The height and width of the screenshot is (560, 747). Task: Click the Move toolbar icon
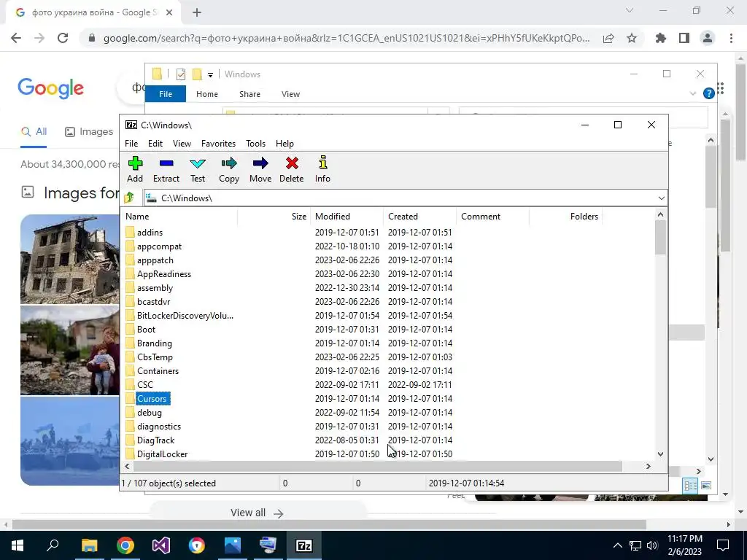(x=260, y=169)
